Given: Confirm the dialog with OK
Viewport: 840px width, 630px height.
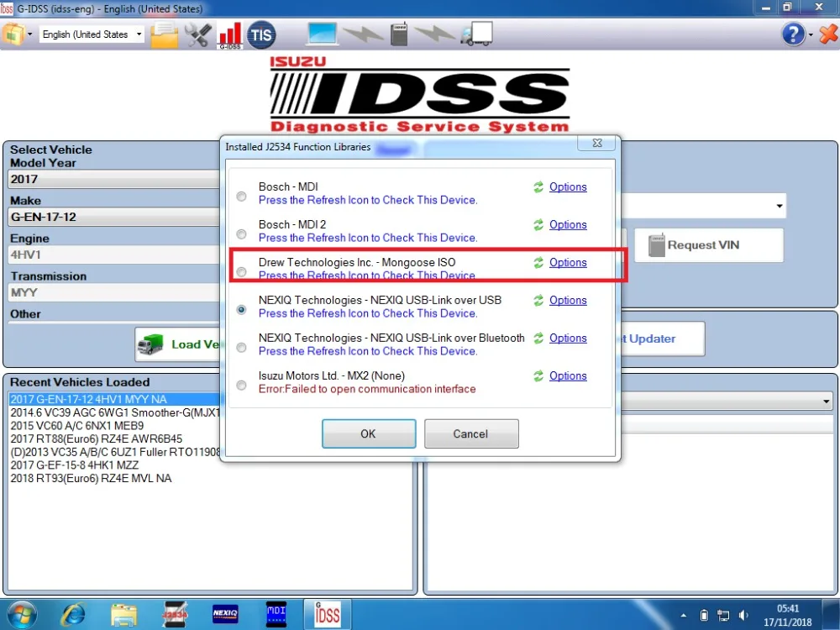Looking at the screenshot, I should tap(369, 433).
